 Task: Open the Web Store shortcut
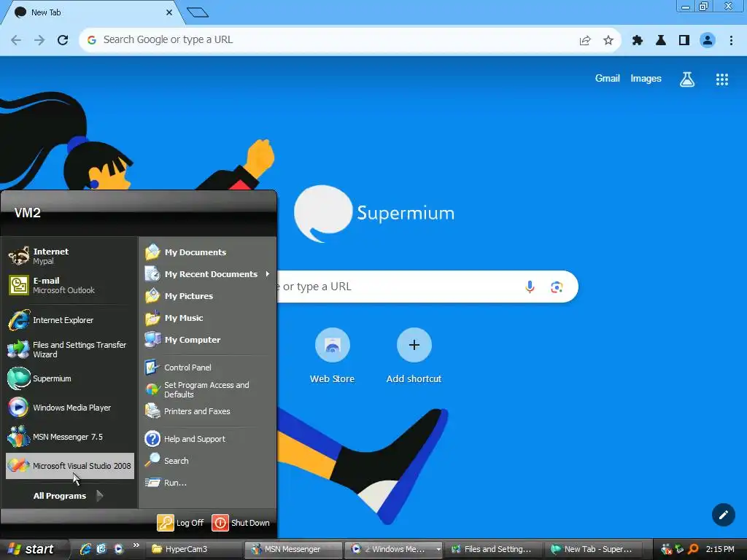(x=332, y=355)
